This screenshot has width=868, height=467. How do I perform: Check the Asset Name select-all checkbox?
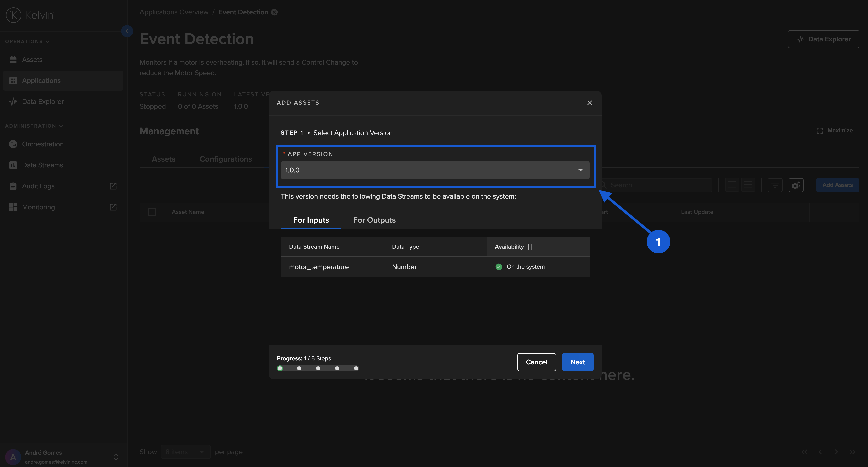pos(152,212)
